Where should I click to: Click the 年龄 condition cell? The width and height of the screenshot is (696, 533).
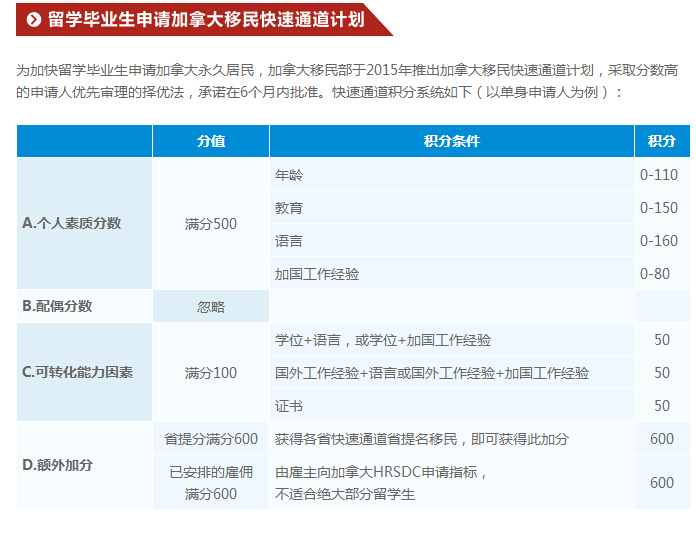[452, 174]
